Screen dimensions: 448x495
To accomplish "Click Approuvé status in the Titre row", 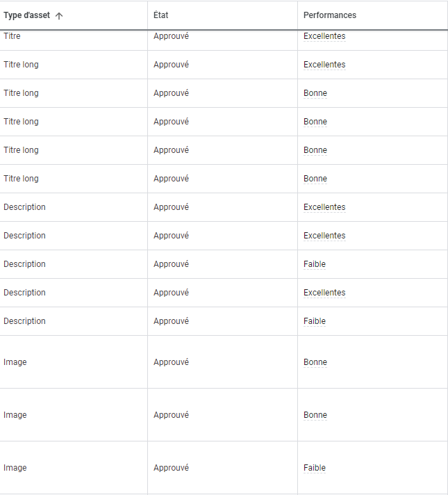I will click(171, 36).
